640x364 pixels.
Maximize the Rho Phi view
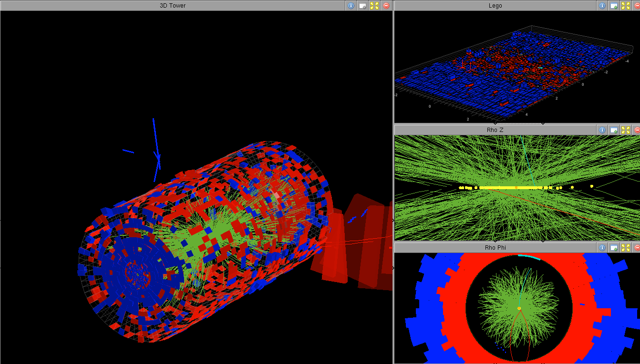[626, 248]
